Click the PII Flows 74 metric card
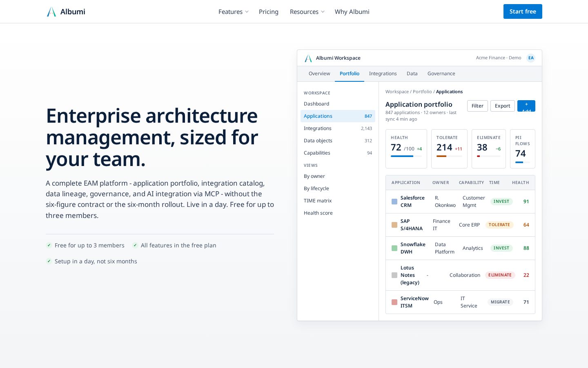Image resolution: width=588 pixels, height=368 pixels. point(523,149)
